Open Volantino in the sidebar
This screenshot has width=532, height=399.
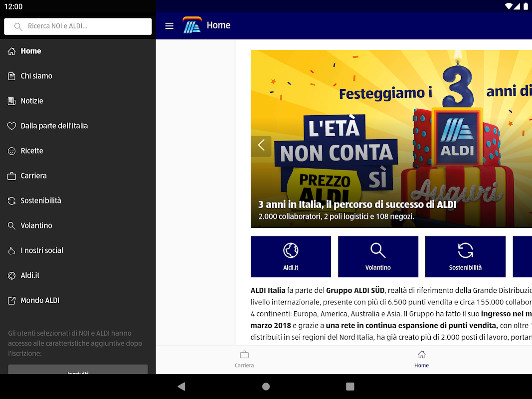[x=78, y=225]
